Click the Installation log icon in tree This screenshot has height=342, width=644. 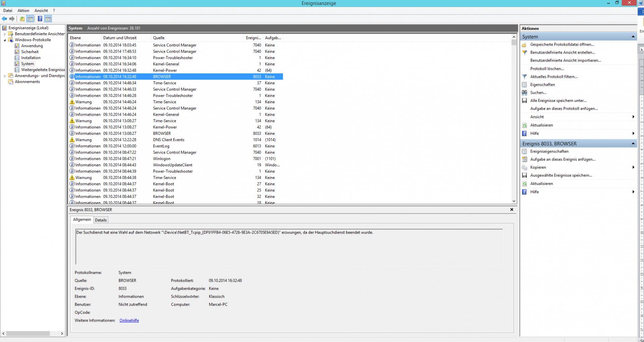[17, 58]
